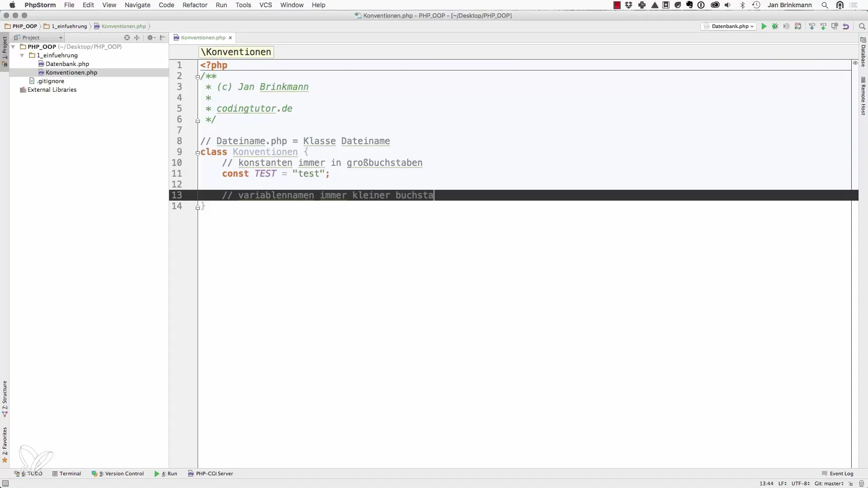Image resolution: width=868 pixels, height=488 pixels.
Task: Open the 4: Run tool window
Action: click(x=165, y=474)
